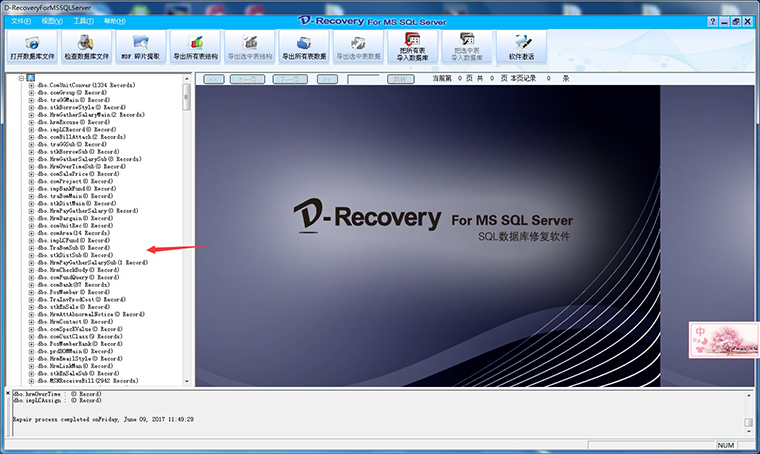The height and width of the screenshot is (454, 760).
Task: Click tree panel scroll-up arrow
Action: pyautogui.click(x=187, y=78)
